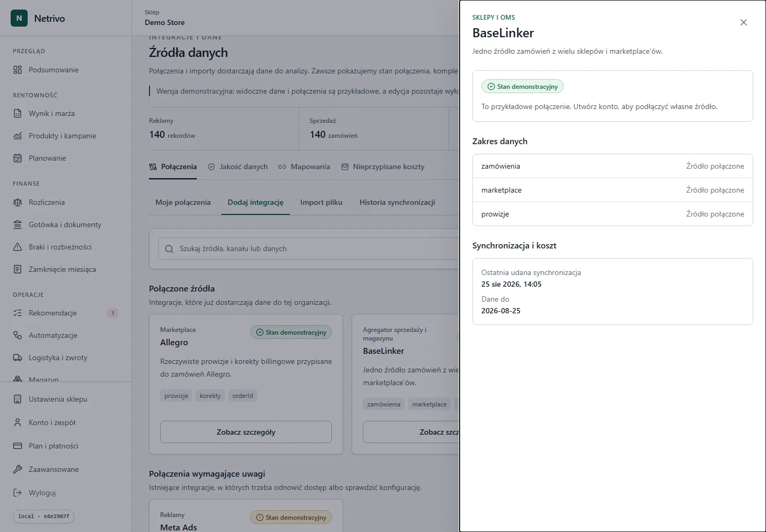
Task: Click the Rekomendacje notification badge
Action: click(113, 313)
